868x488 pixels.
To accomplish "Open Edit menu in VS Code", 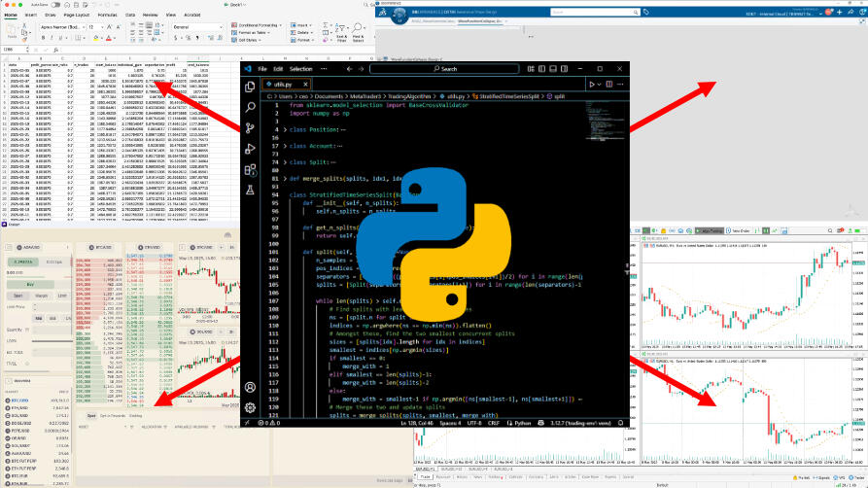I will point(278,69).
